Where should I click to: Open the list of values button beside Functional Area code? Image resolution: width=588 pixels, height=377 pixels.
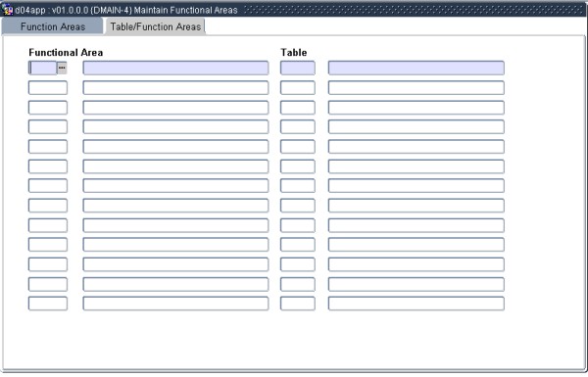(62, 68)
